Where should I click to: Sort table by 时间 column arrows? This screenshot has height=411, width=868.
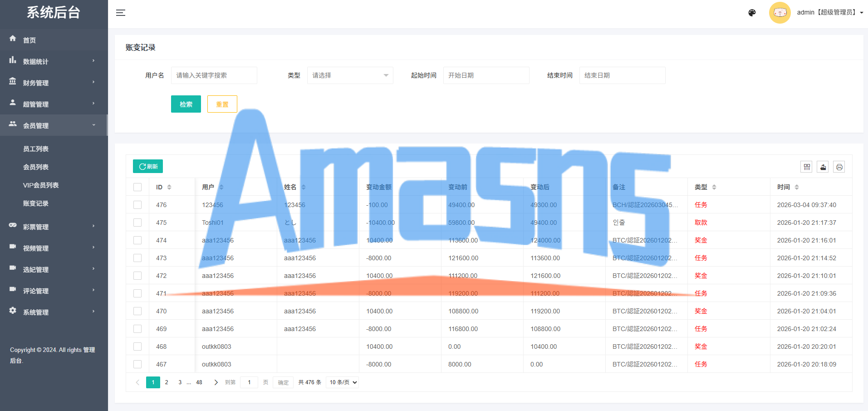click(x=797, y=187)
